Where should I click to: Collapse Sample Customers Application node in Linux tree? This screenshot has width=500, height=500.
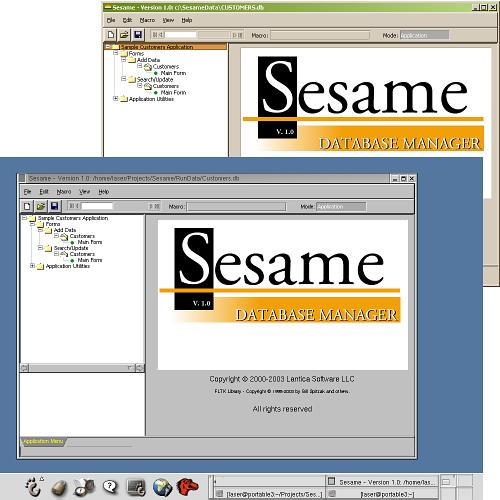[x=24, y=218]
